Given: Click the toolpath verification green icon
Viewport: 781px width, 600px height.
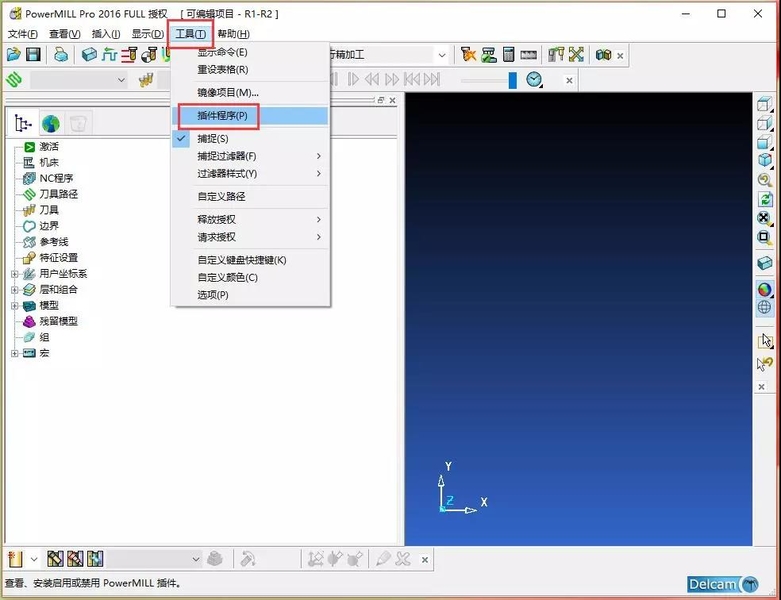Looking at the screenshot, I should click(489, 54).
